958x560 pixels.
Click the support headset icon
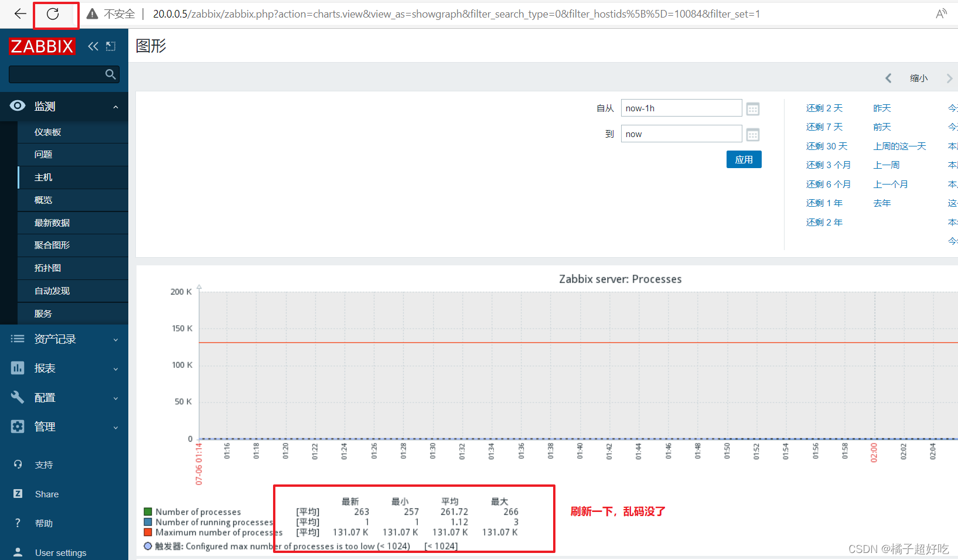coord(18,465)
